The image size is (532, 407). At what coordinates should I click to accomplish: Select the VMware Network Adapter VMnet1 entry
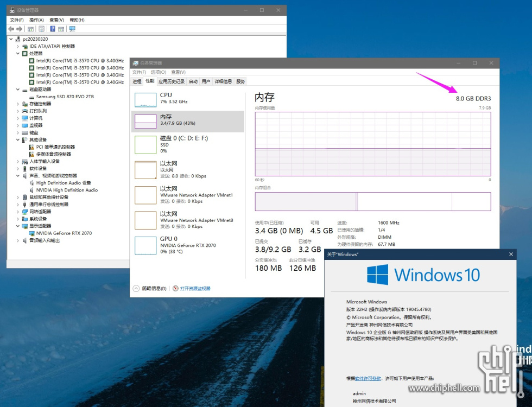coord(187,195)
